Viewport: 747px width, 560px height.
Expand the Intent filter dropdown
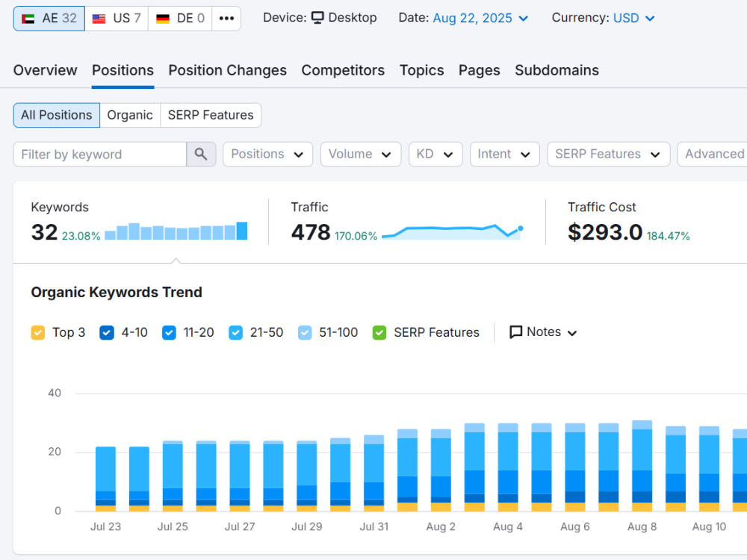[504, 155]
